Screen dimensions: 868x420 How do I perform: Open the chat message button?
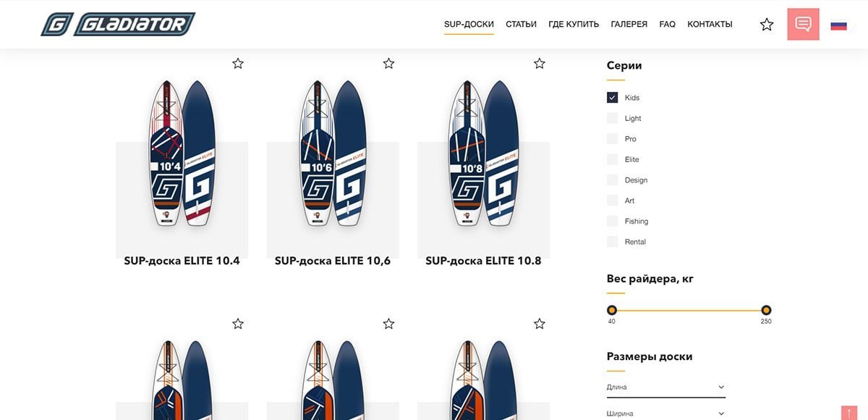pos(803,24)
